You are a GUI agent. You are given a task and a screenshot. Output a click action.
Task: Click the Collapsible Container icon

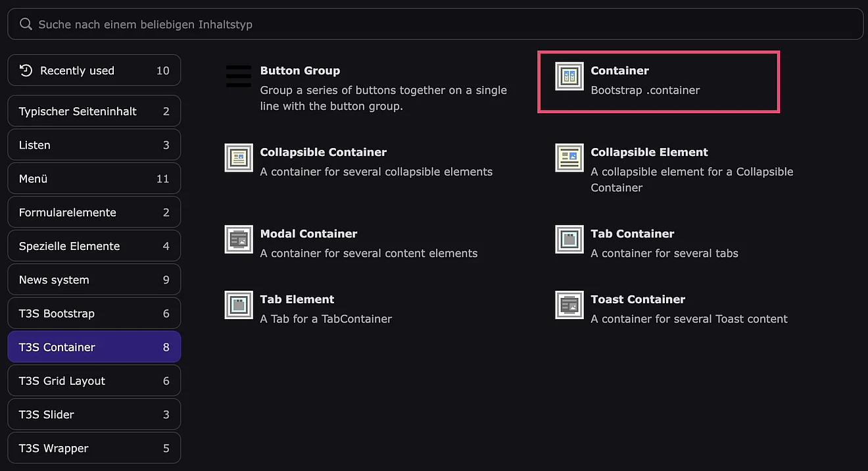239,158
